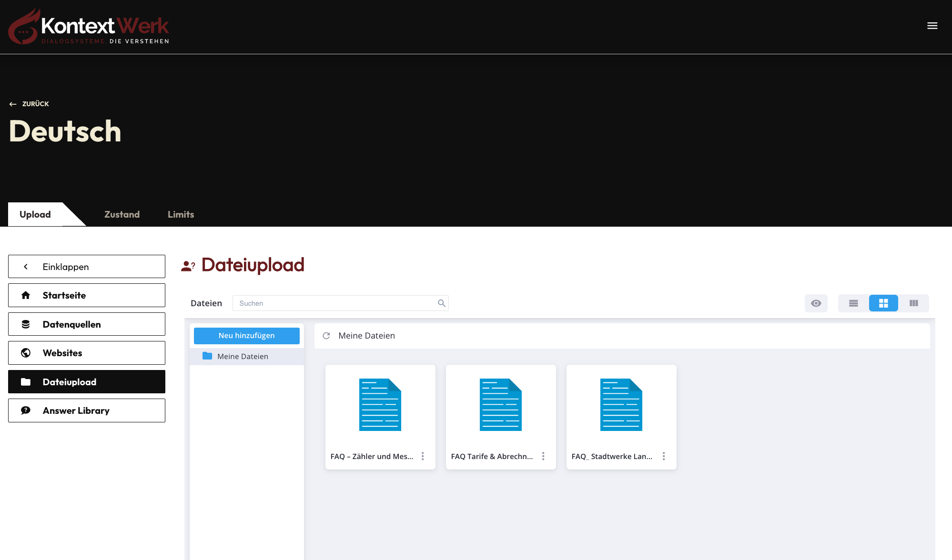Open options for FAQ Tarife & Abrechnung file

[x=543, y=456]
